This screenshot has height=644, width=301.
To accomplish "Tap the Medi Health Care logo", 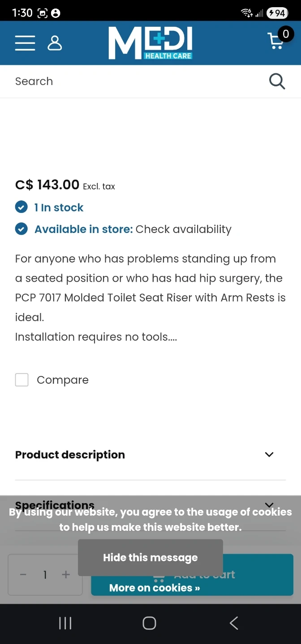I will tap(150, 43).
